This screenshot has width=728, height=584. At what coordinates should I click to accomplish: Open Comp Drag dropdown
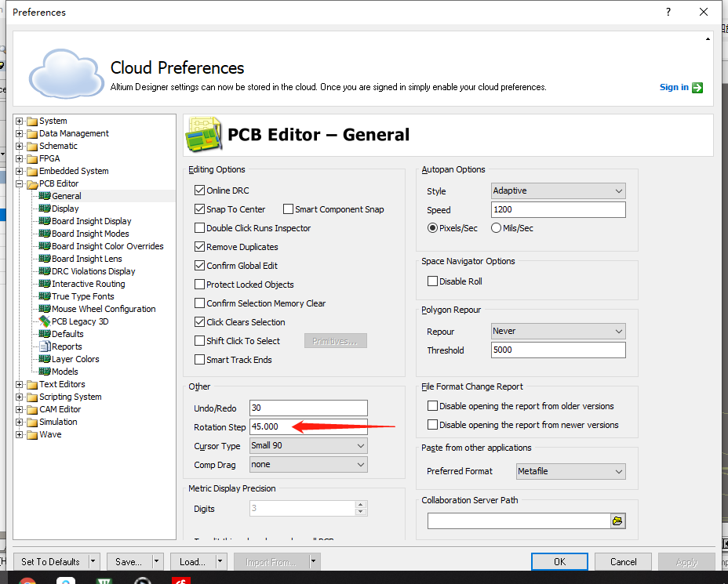(308, 464)
